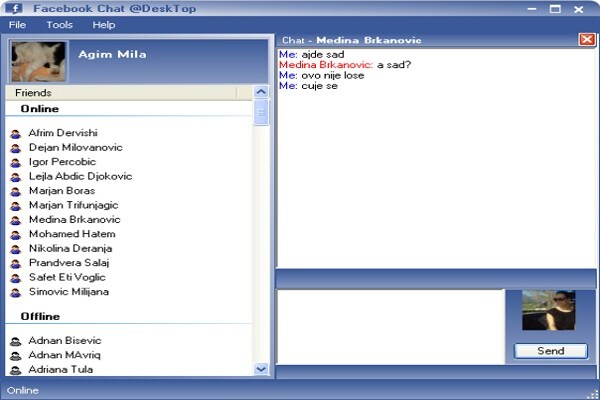The width and height of the screenshot is (600, 400).
Task: Click the offline icon next to Adnan MAvriq
Action: (16, 356)
